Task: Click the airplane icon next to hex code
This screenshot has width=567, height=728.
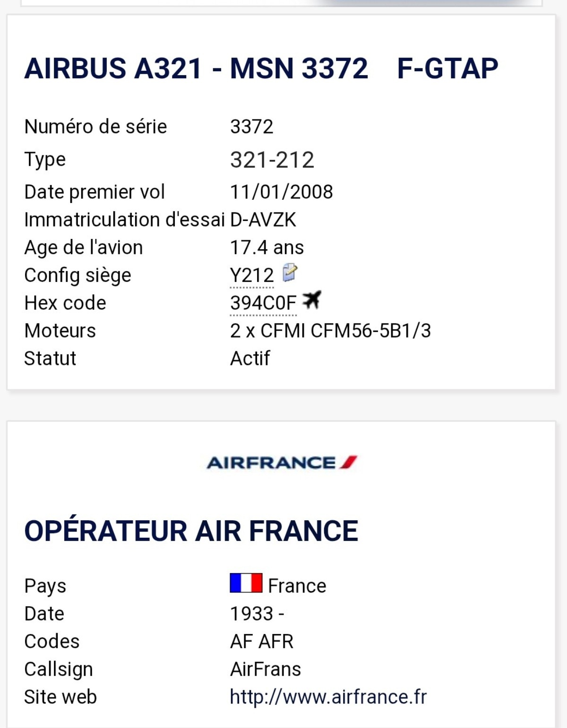Action: click(312, 300)
